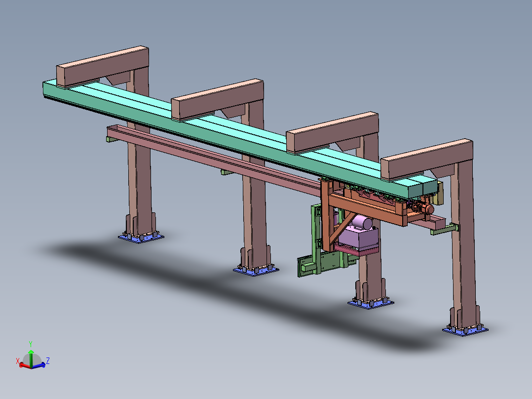Select the blue base plate of the nearest column
This screenshot has width=532, height=399.
(x=465, y=330)
